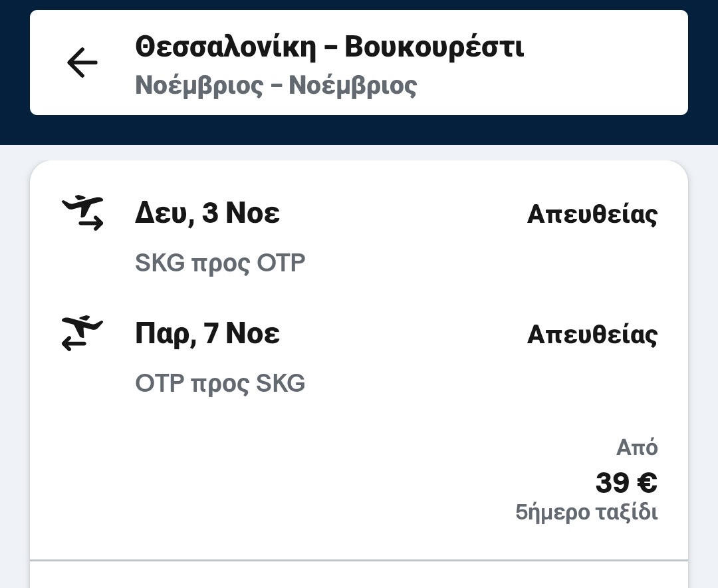This screenshot has height=588, width=718.
Task: Tap the back arrow in the header
Action: tap(82, 63)
